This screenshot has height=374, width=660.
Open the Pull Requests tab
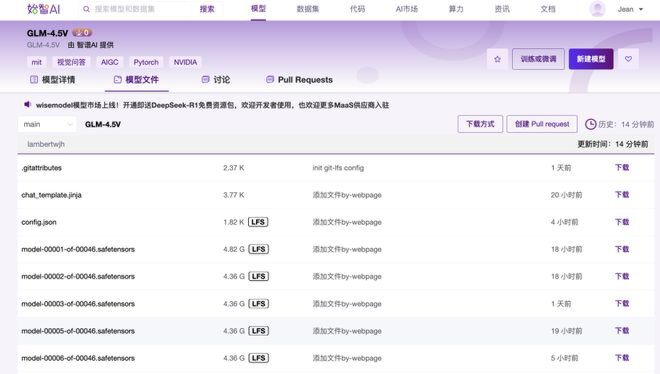click(x=299, y=80)
